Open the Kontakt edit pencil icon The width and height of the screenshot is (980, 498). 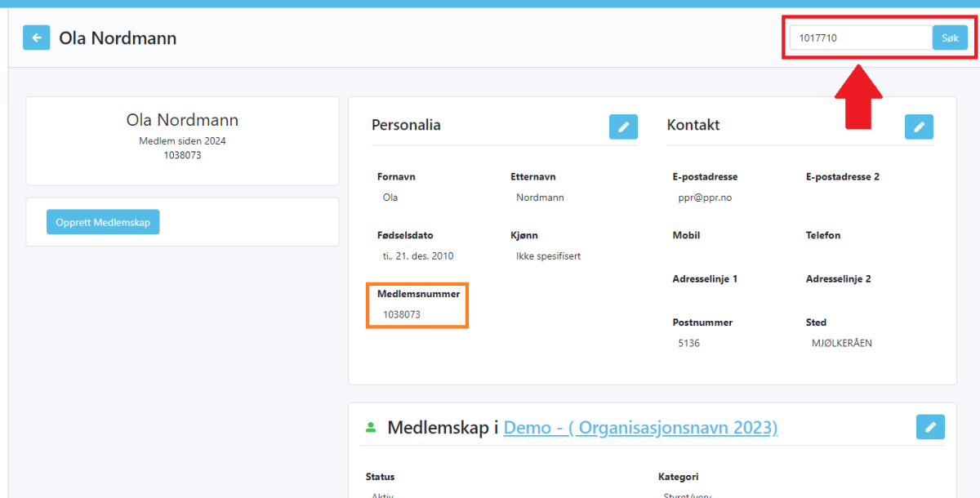[919, 127]
